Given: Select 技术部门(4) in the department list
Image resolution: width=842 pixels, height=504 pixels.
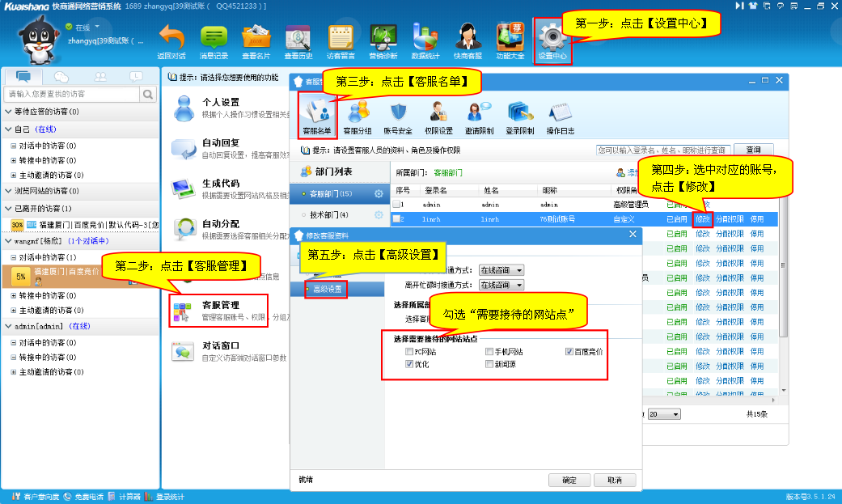Looking at the screenshot, I should (x=328, y=215).
